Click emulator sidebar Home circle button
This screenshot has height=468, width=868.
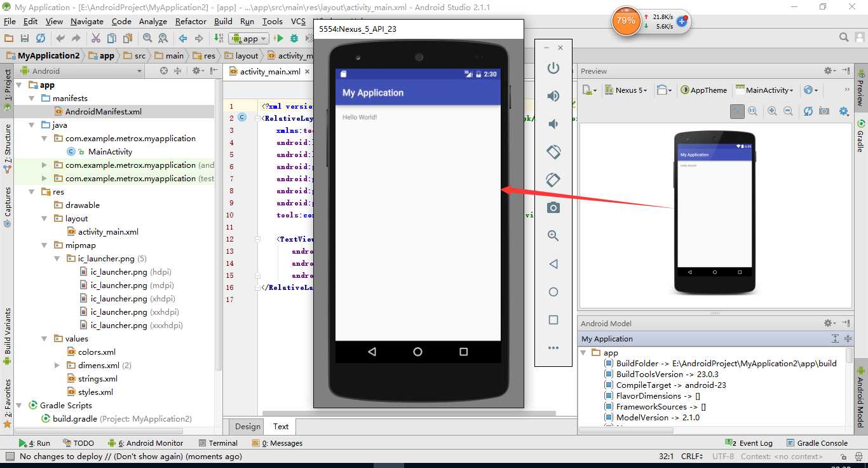(x=553, y=292)
